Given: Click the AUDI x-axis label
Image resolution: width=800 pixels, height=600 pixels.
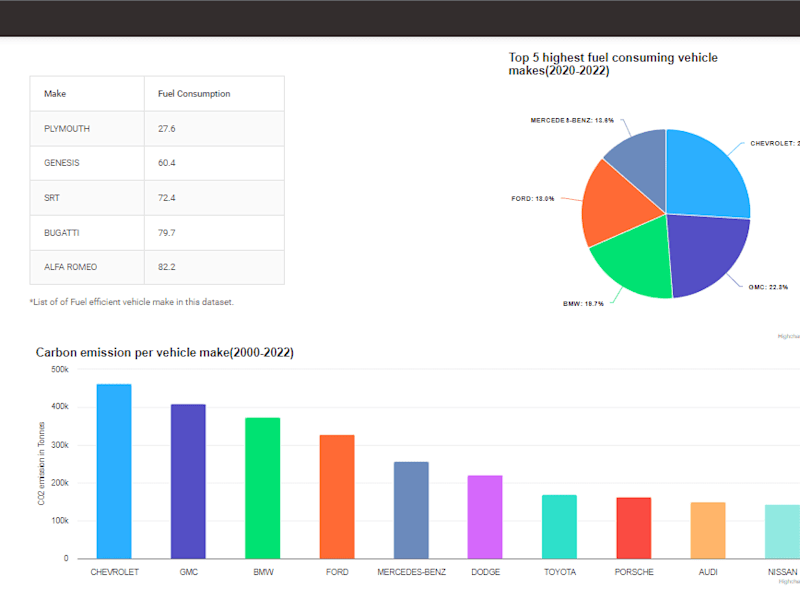Looking at the screenshot, I should 708,572.
